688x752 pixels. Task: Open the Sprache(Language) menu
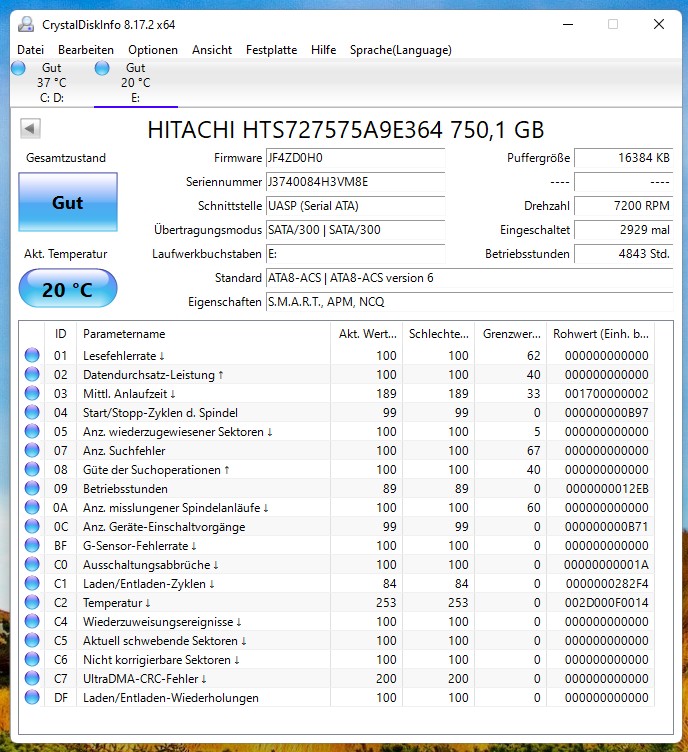[401, 50]
